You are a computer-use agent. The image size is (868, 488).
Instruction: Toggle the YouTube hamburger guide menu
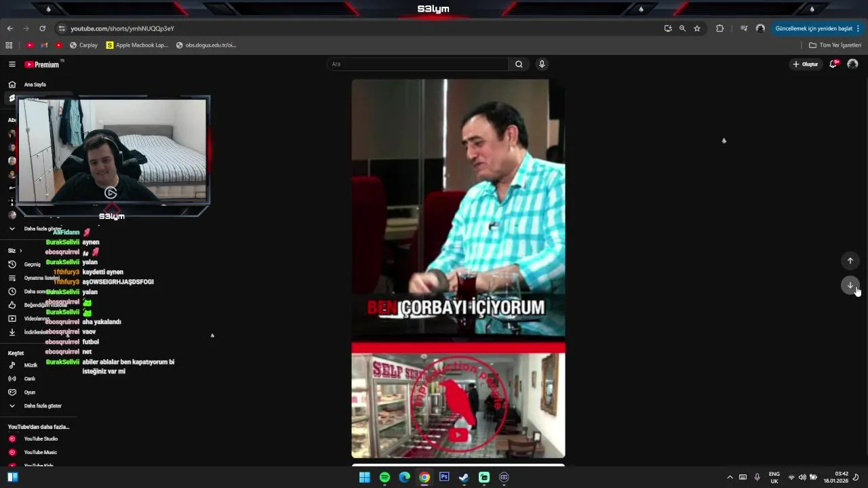click(x=12, y=64)
